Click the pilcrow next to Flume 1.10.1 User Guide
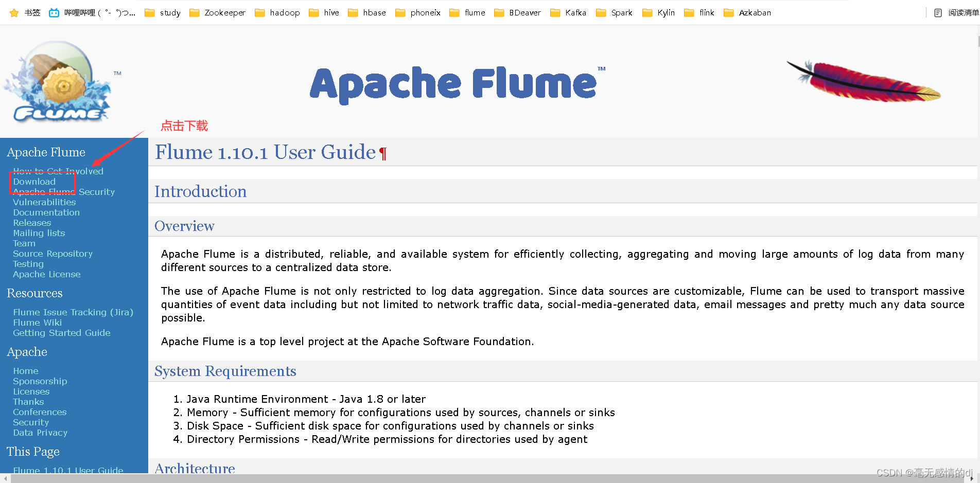 [383, 153]
